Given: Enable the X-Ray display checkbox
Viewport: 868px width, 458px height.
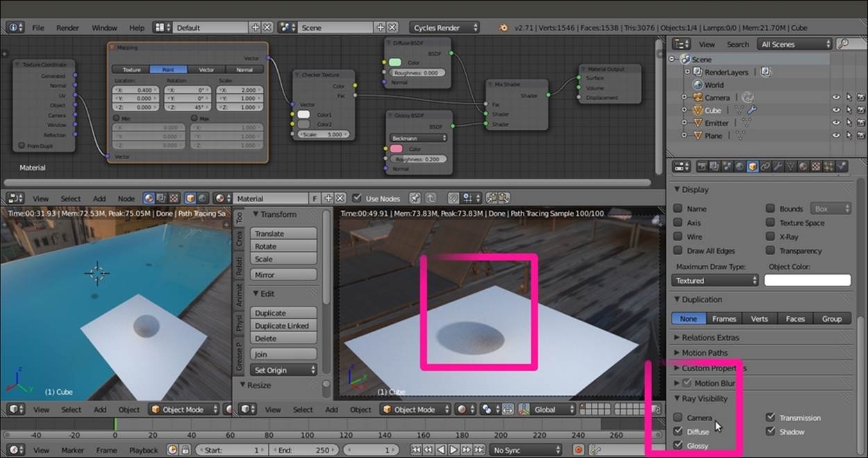Looking at the screenshot, I should (x=770, y=237).
